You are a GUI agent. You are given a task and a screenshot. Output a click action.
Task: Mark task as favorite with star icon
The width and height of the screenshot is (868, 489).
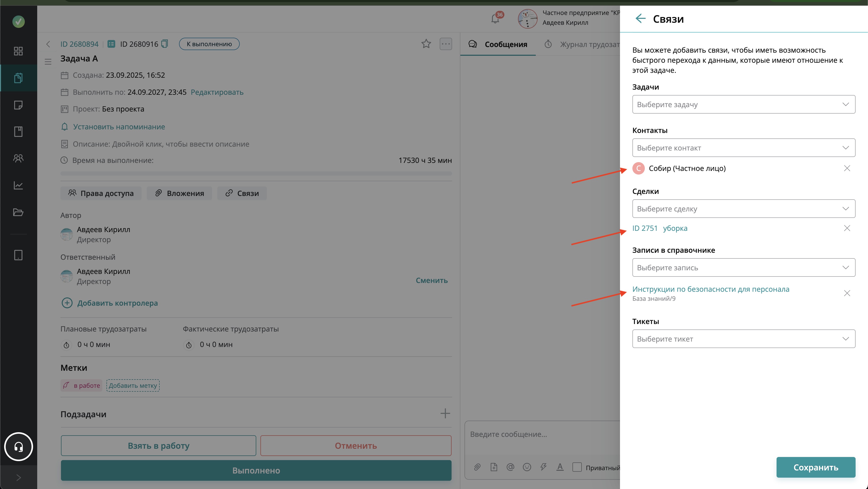426,44
